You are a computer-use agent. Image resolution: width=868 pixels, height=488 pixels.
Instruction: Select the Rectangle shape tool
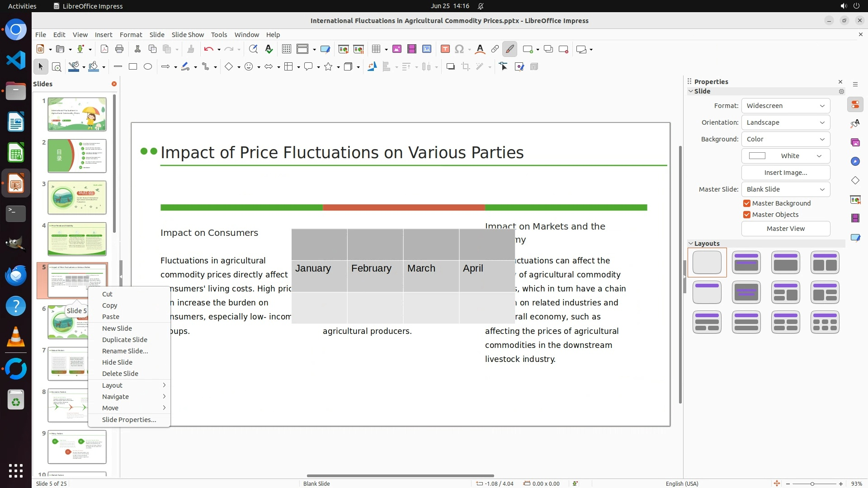(132, 67)
